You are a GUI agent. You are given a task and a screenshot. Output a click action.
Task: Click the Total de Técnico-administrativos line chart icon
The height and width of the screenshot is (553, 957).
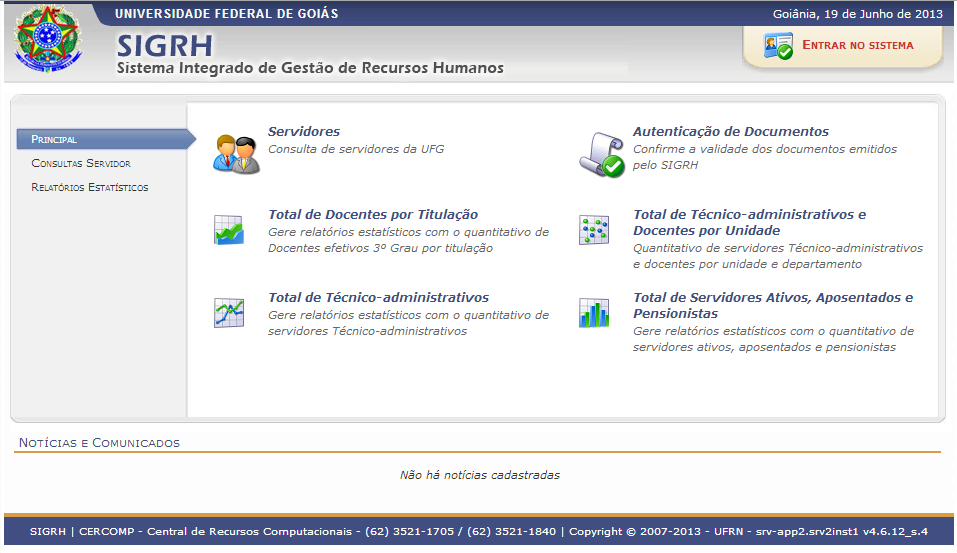point(229,313)
